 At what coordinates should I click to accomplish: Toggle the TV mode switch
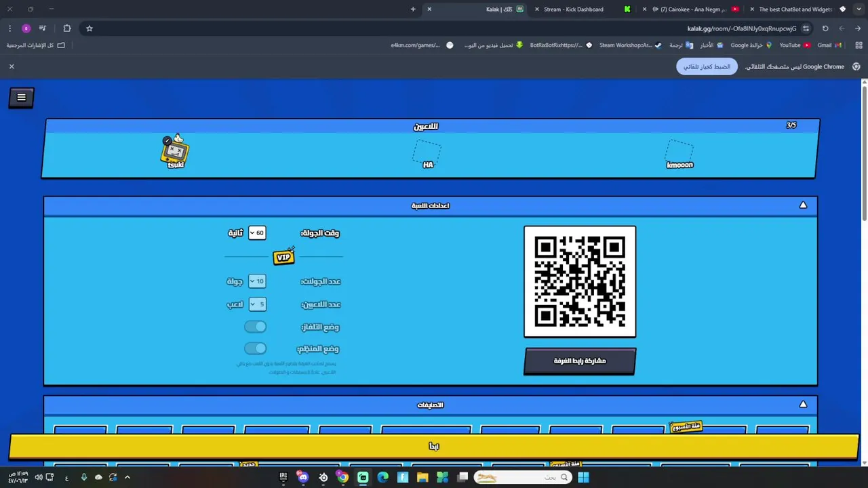pos(256,327)
